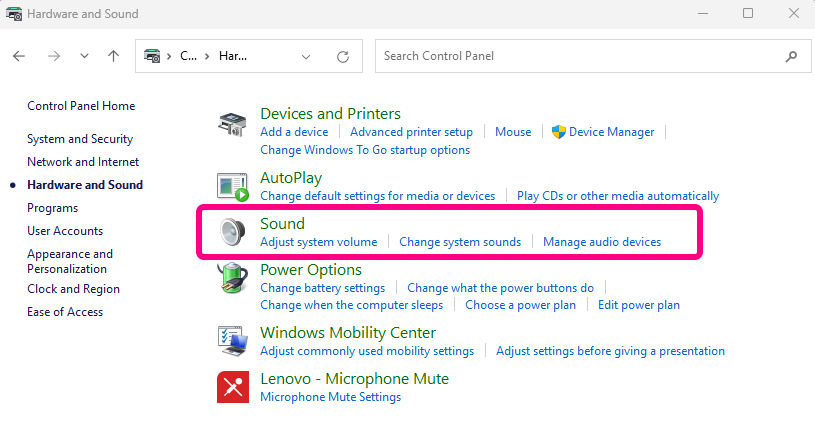Image resolution: width=815 pixels, height=443 pixels.
Task: Open Device Manager link
Action: [x=611, y=132]
